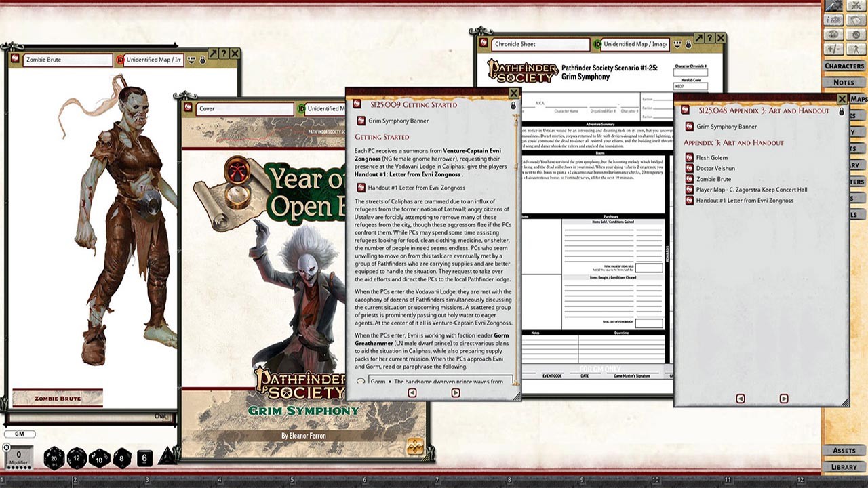Roll the d12 die
868x488 pixels.
coord(77,457)
